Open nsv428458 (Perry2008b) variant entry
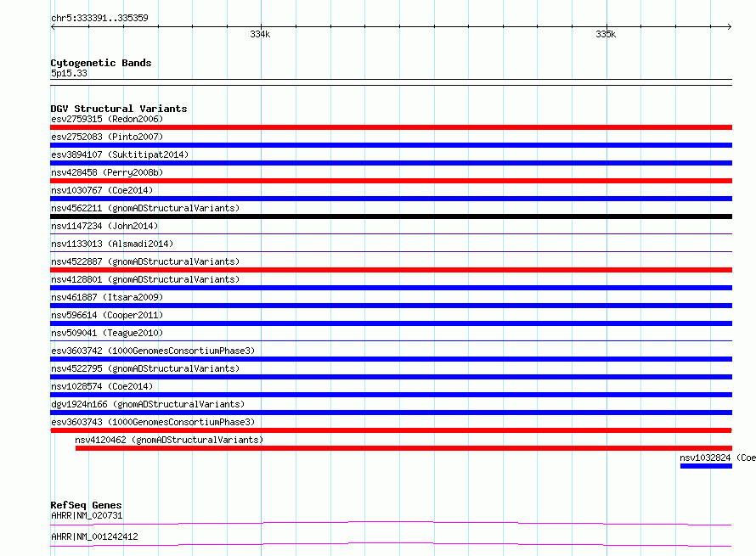 (107, 172)
